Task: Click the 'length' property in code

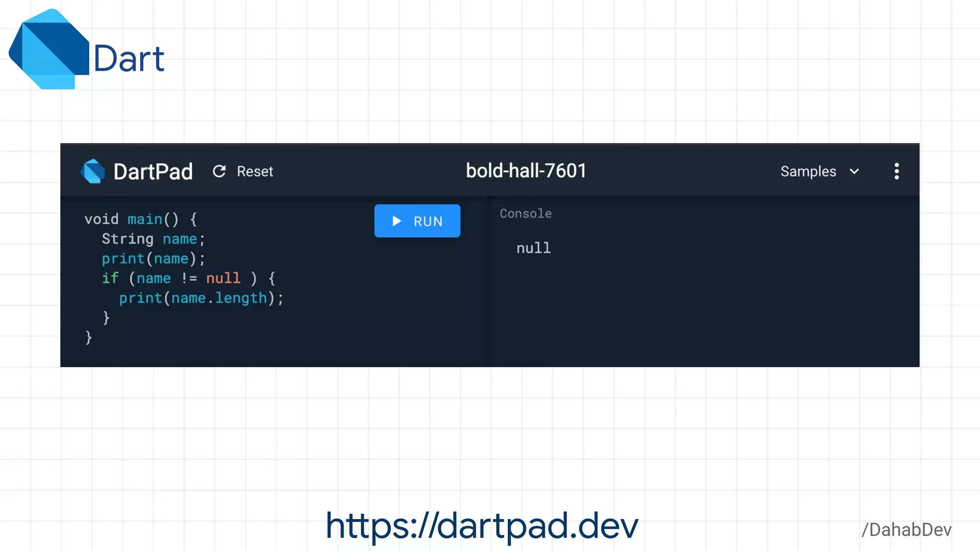Action: point(241,298)
